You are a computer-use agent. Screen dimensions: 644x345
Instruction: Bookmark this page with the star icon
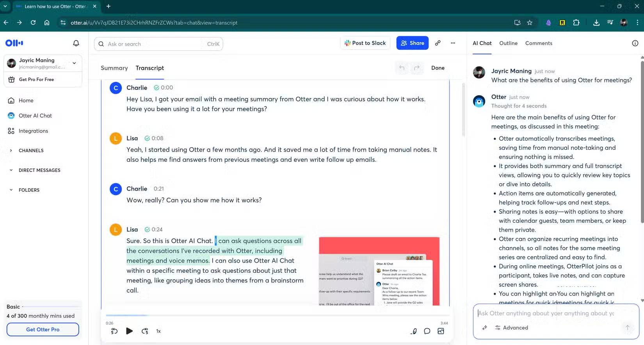530,23
